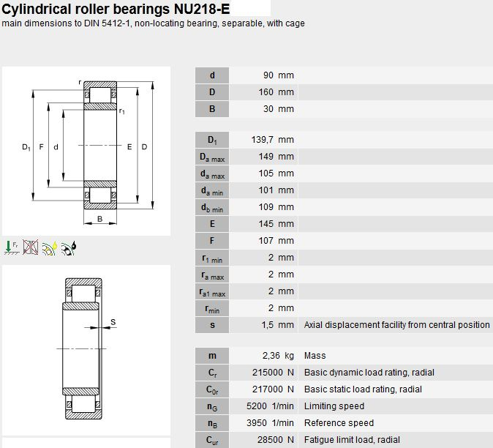Click the s axial displacement label
Image resolution: width=493 pixels, height=448 pixels.
point(212,325)
